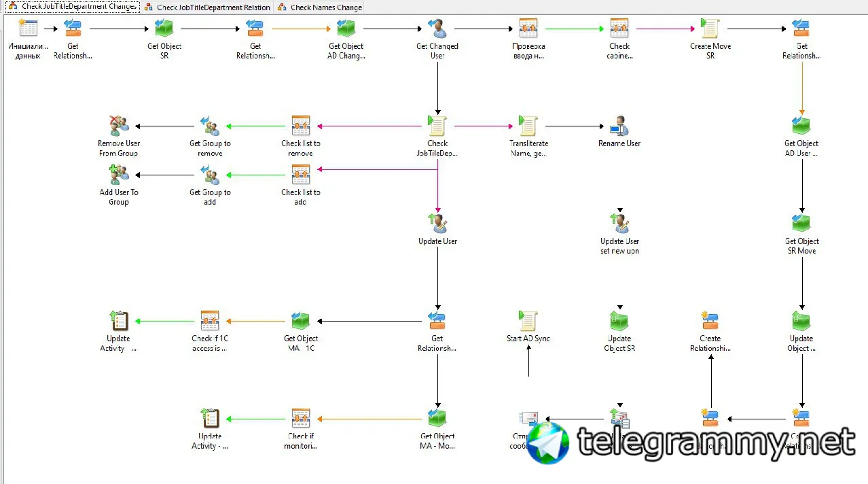
Task: Click the Get Object MA - 1C activity
Action: click(301, 332)
